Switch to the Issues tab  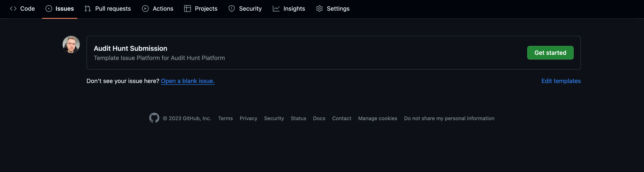point(59,9)
